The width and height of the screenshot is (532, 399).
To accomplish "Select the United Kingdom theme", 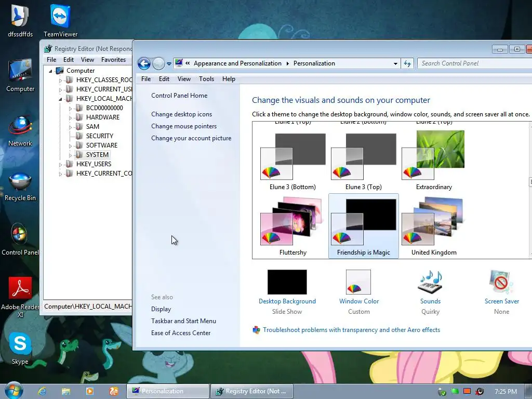I will [434, 227].
